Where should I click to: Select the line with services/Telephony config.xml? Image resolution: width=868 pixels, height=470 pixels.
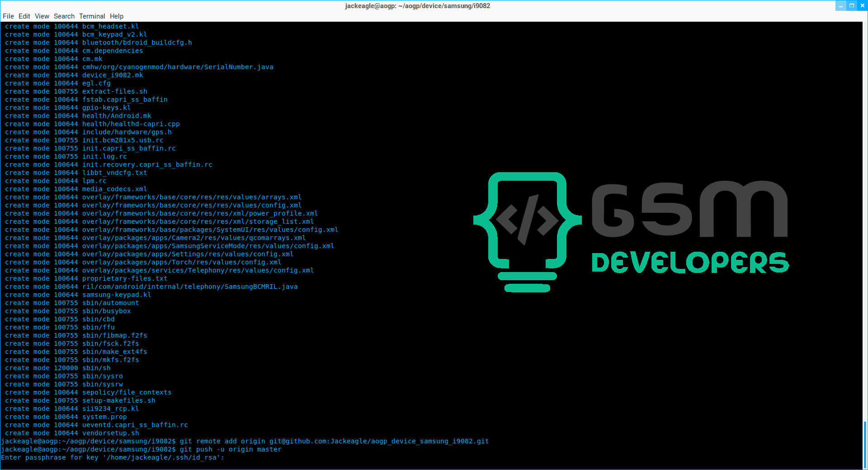click(x=159, y=271)
